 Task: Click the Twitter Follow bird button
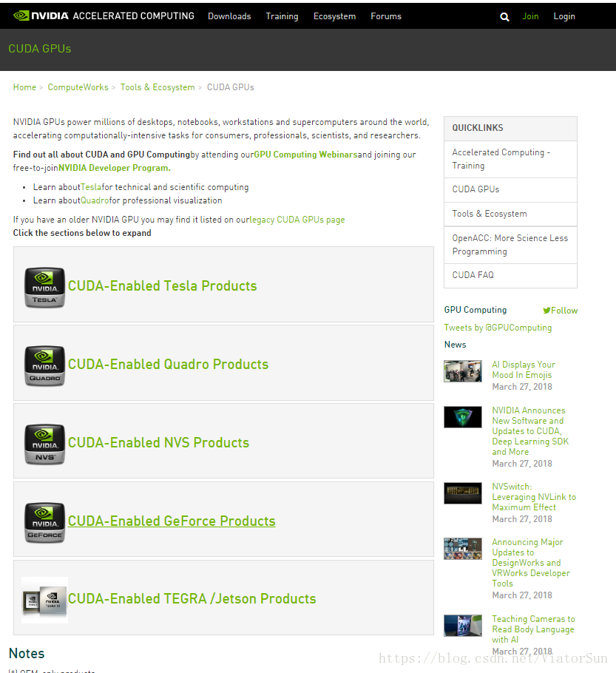pyautogui.click(x=561, y=311)
